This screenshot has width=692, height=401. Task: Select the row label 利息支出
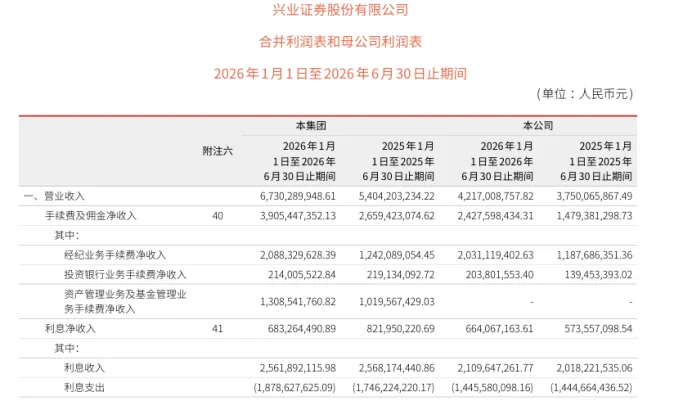[x=84, y=388]
